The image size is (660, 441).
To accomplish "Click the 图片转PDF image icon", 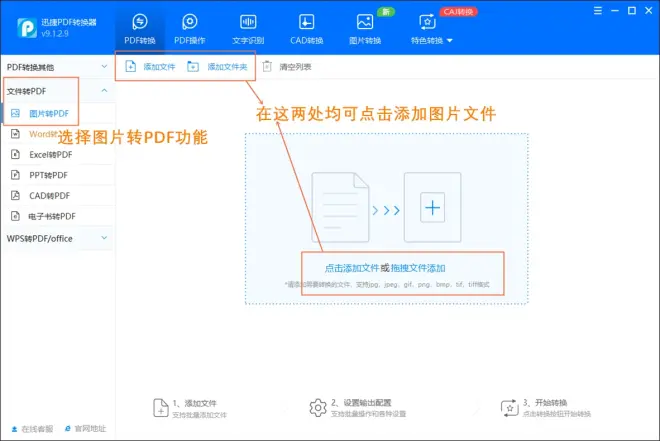I will 16,113.
